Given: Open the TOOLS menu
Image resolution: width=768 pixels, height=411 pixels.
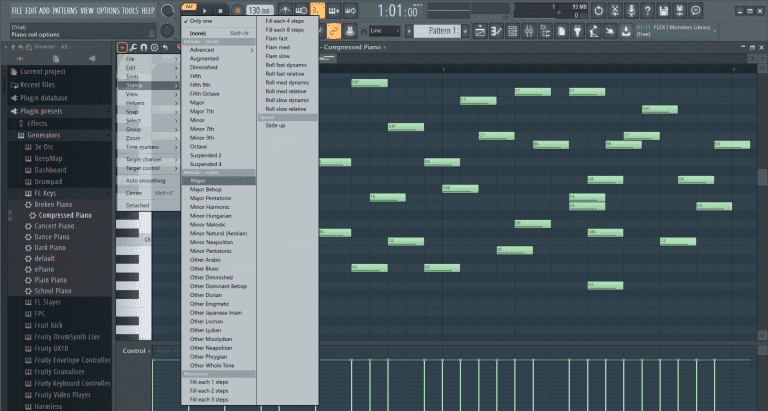Looking at the screenshot, I should pos(130,10).
